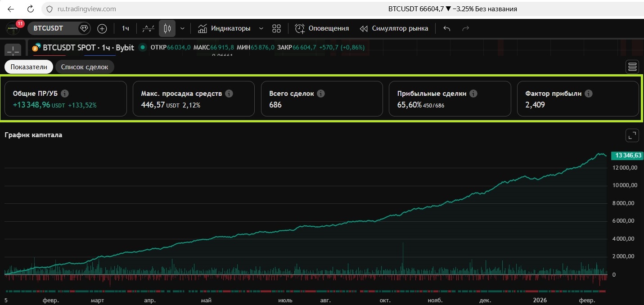Launch Симулятор рынка replay mode
Viewport: 644px width, 305px height.
coord(394,28)
